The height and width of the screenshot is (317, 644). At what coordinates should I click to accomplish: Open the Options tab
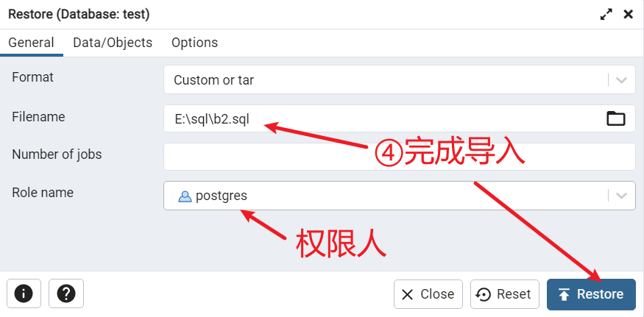pyautogui.click(x=195, y=43)
